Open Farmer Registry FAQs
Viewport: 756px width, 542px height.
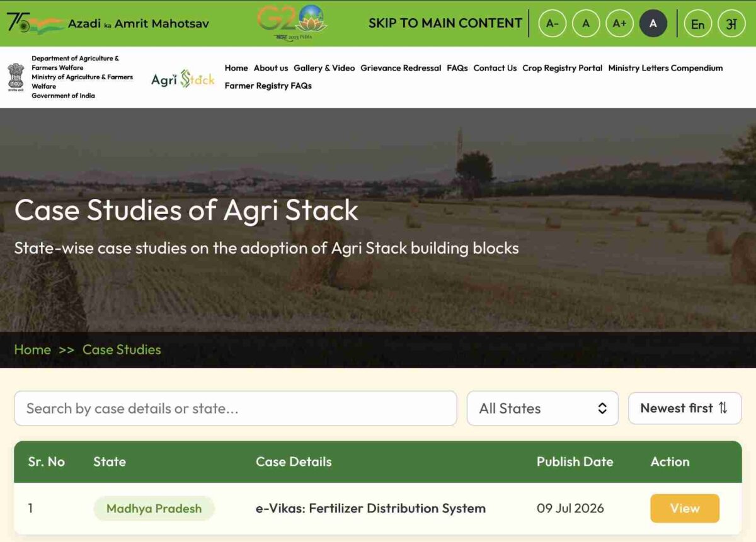(x=268, y=86)
